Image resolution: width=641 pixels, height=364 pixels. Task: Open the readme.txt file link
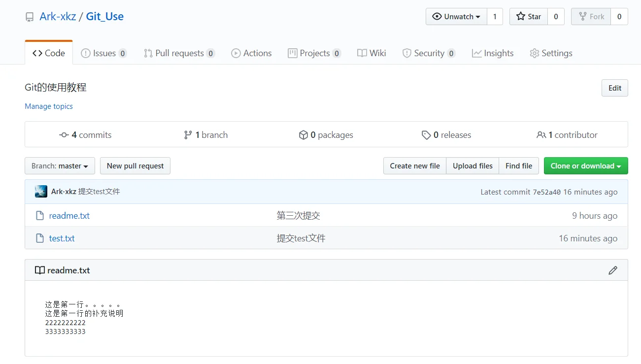click(69, 216)
